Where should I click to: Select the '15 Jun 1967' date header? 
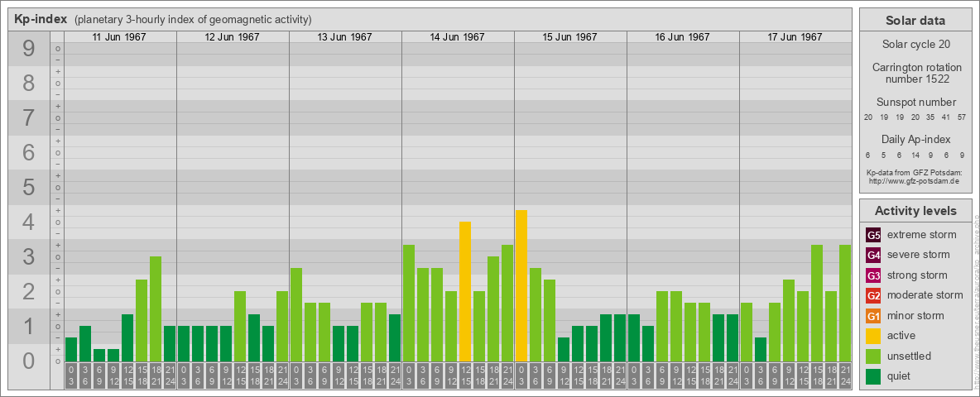click(x=569, y=37)
